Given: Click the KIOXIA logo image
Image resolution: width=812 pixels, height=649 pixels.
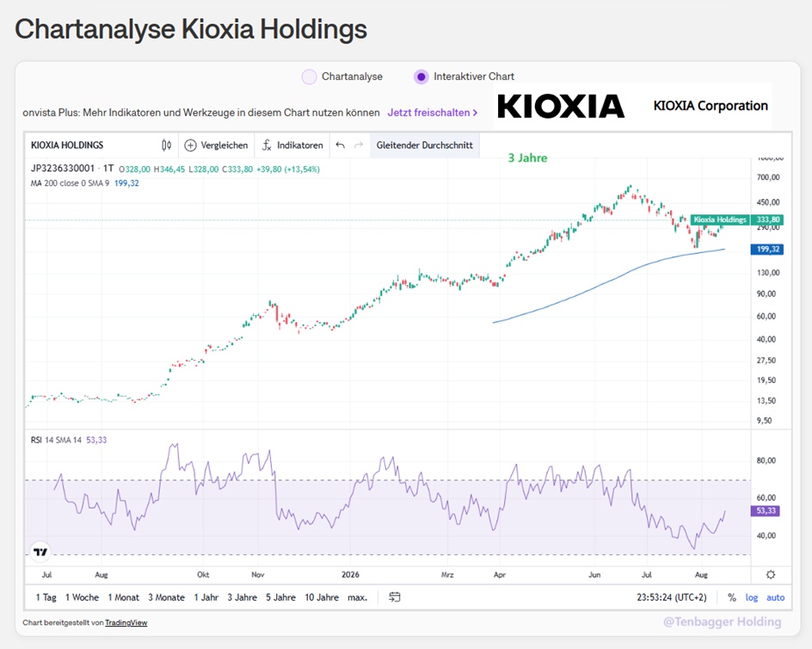Looking at the screenshot, I should pyautogui.click(x=561, y=106).
